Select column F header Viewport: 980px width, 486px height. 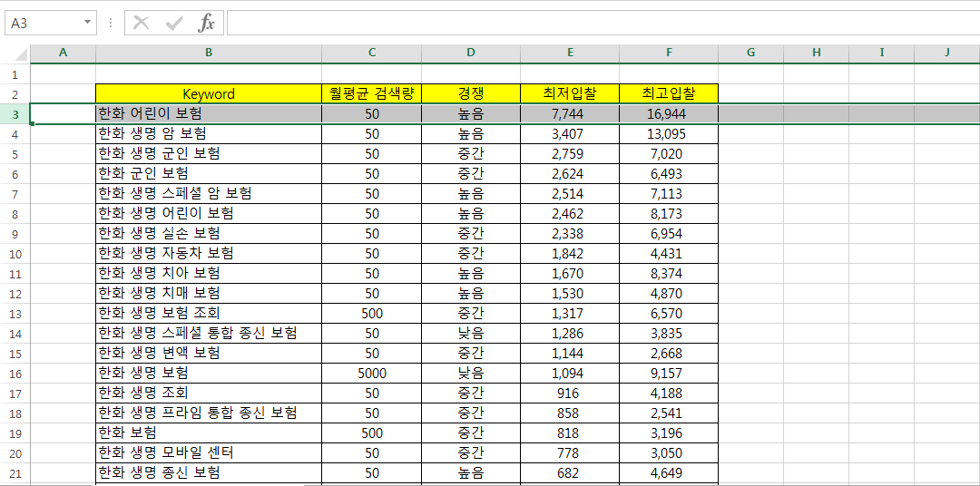coord(669,53)
